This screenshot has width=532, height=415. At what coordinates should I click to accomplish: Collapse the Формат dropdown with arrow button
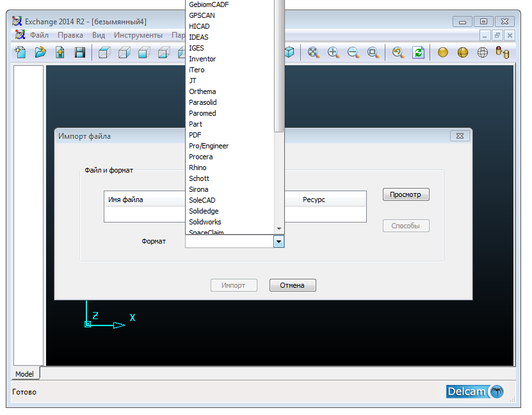click(x=278, y=242)
